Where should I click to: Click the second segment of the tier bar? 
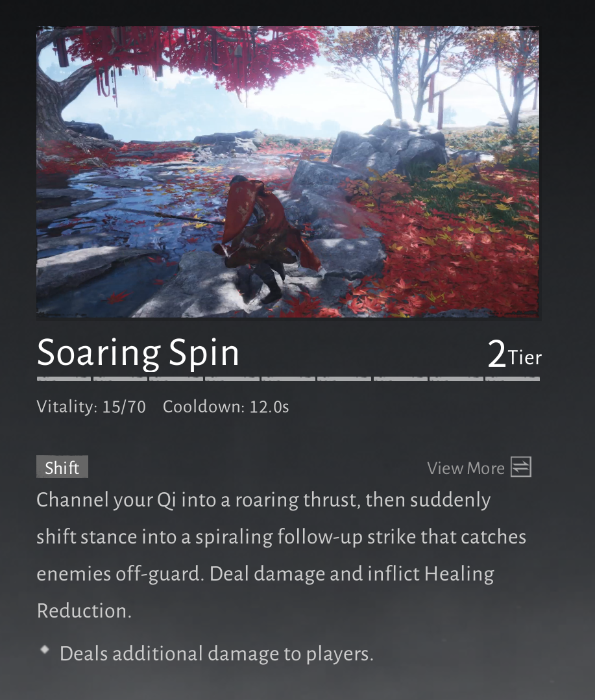[x=120, y=379]
